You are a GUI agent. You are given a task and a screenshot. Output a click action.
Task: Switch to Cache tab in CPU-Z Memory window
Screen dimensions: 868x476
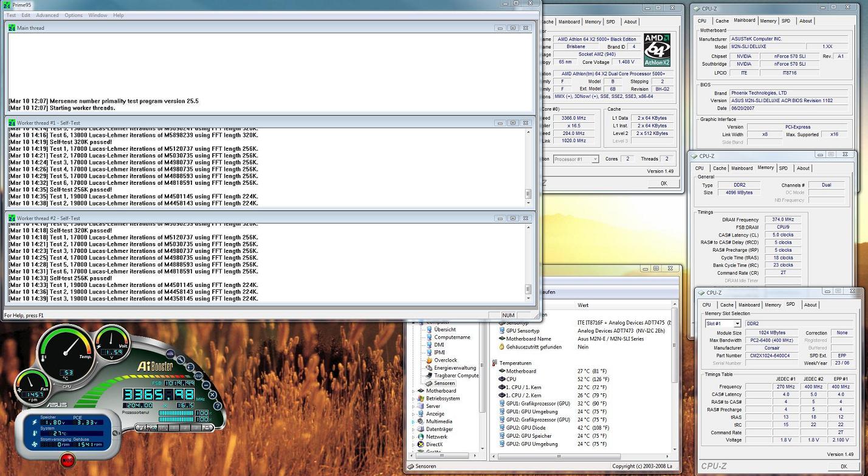point(720,168)
